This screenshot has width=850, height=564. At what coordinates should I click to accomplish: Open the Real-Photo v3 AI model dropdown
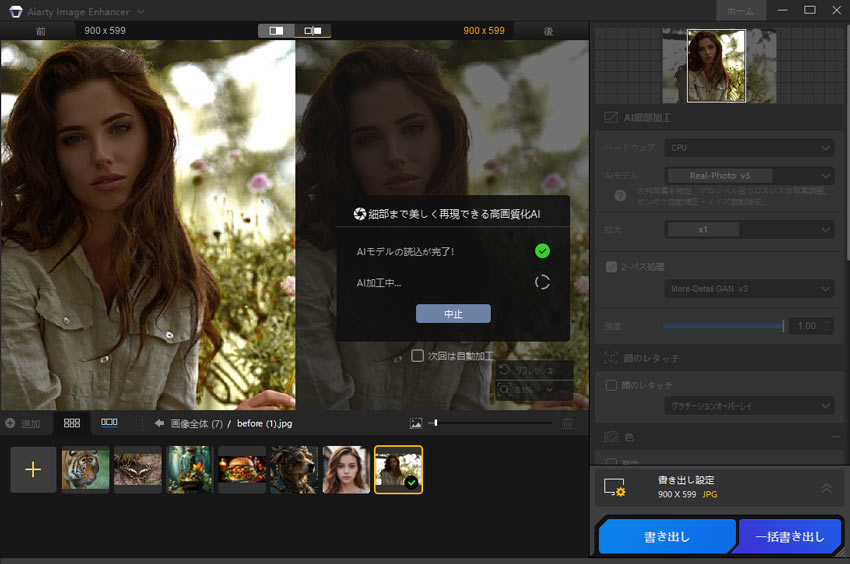[x=749, y=175]
